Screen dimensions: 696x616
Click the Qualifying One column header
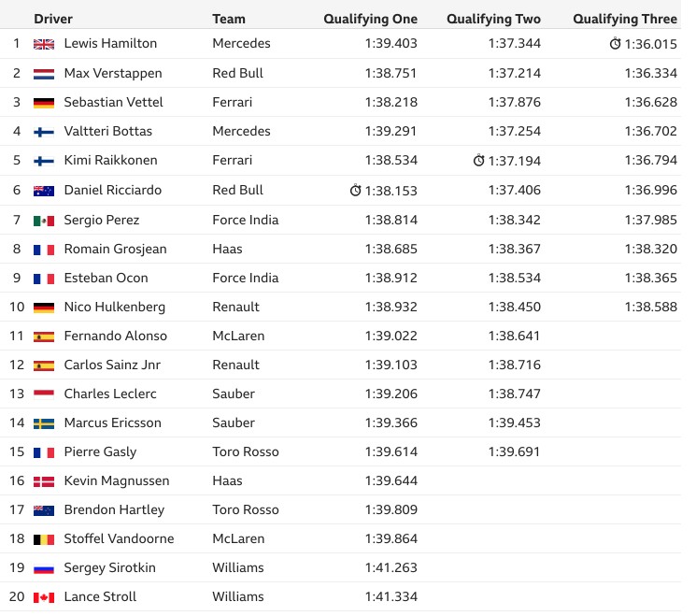click(x=371, y=19)
